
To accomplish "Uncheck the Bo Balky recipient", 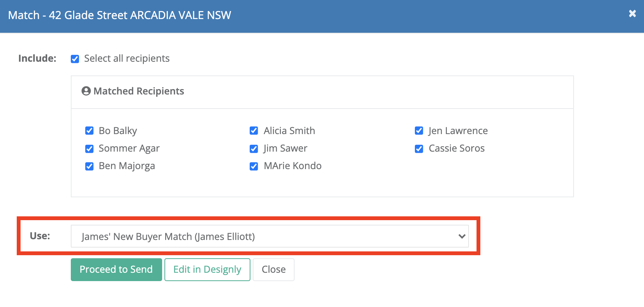I will 89,131.
